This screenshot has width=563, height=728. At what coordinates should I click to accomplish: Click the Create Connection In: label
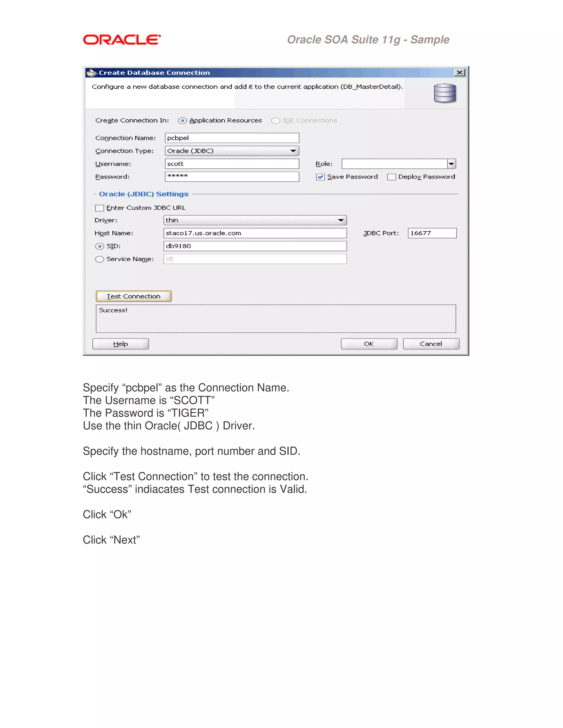(x=132, y=120)
